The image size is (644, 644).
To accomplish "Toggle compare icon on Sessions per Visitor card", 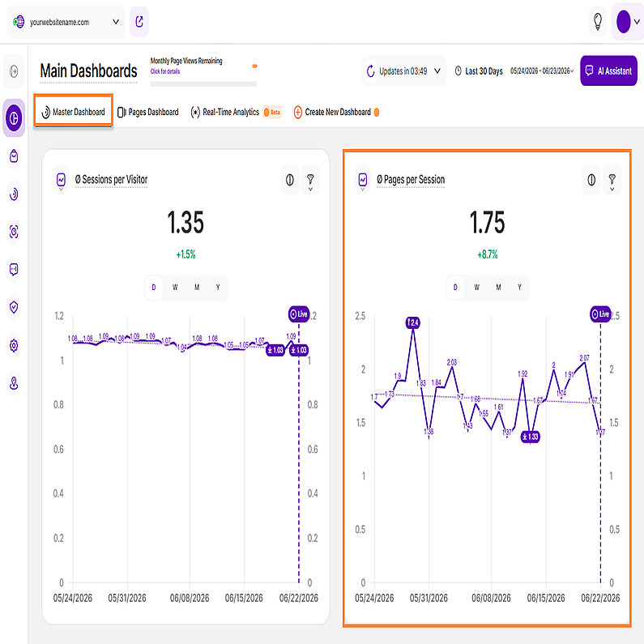I will tap(289, 180).
